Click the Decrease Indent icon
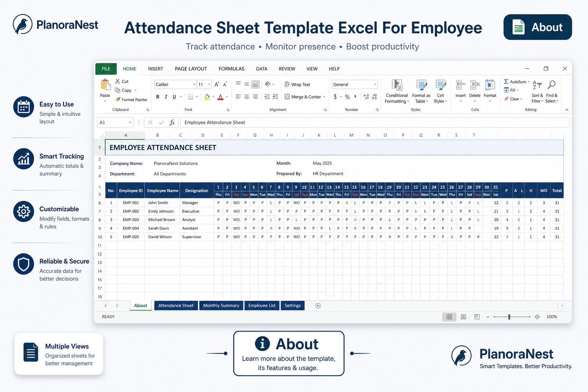Image resolution: width=588 pixels, height=392 pixels. pos(267,97)
